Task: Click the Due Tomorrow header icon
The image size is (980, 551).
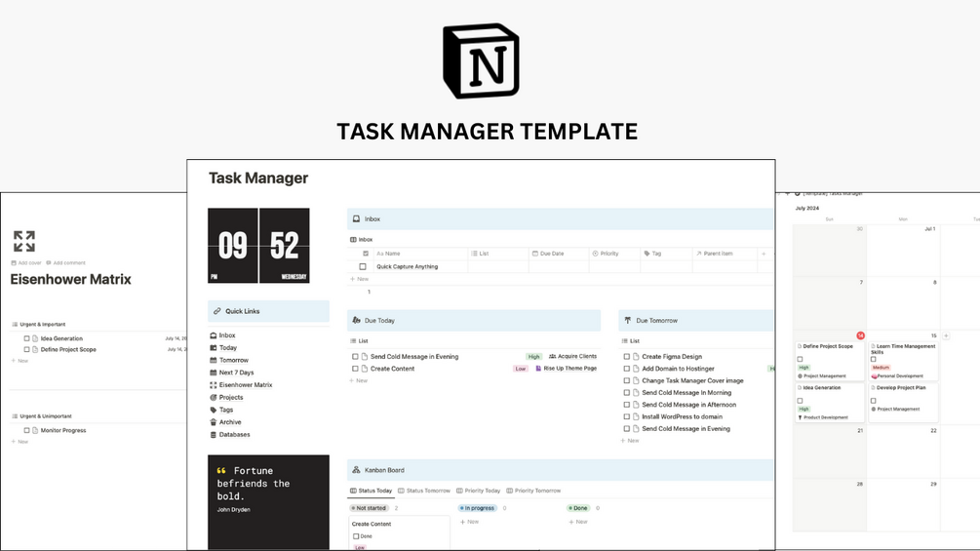Action: point(628,320)
